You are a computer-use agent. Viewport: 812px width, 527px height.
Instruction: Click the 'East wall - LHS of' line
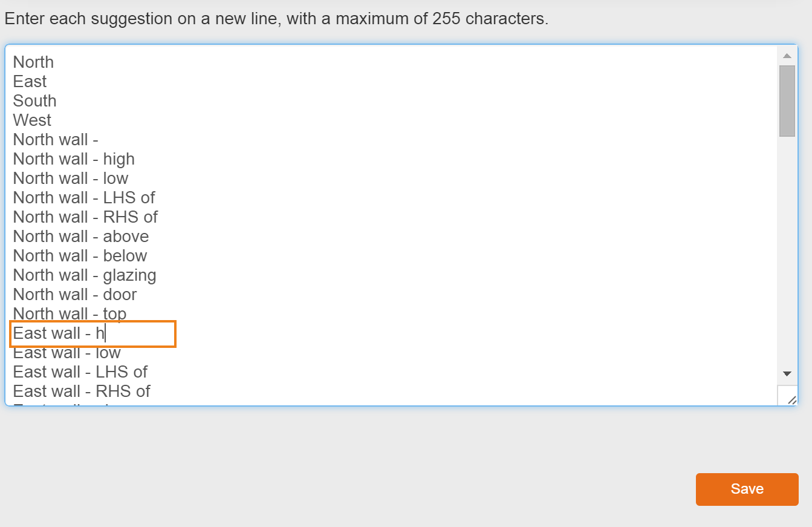coord(80,372)
